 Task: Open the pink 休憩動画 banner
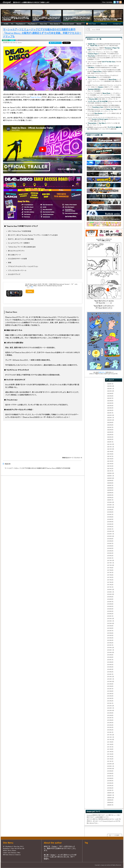coord(104,224)
